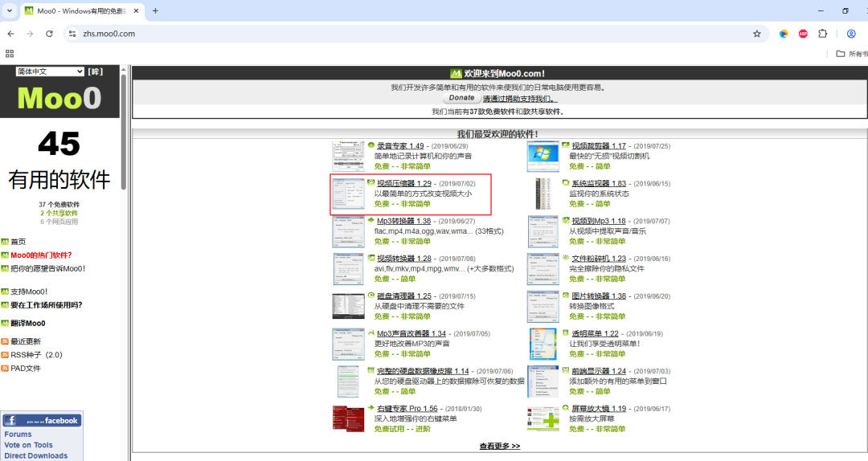
Task: Click RSS icon beside RSS种子 (2.0)
Action: 5,355
